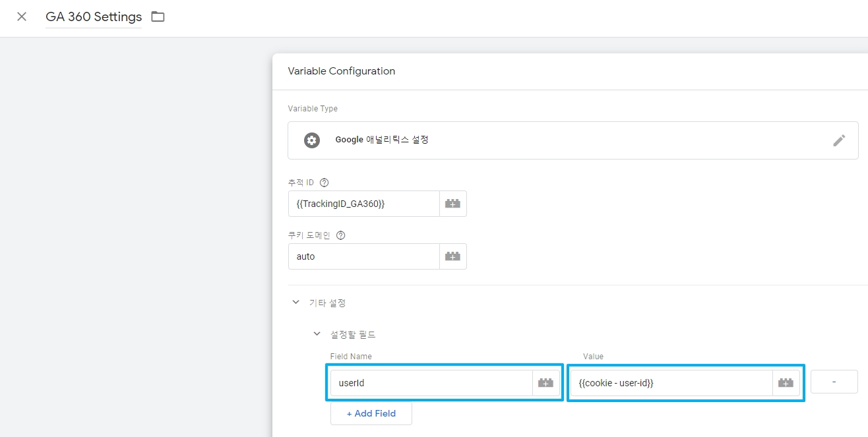Edit the variable name GA 360 Settings
The image size is (868, 437).
(x=94, y=16)
